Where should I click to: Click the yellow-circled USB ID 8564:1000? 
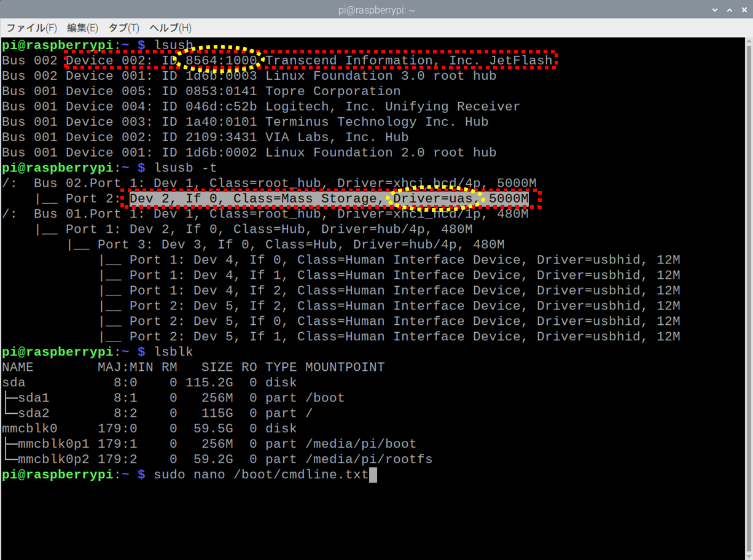pyautogui.click(x=221, y=60)
